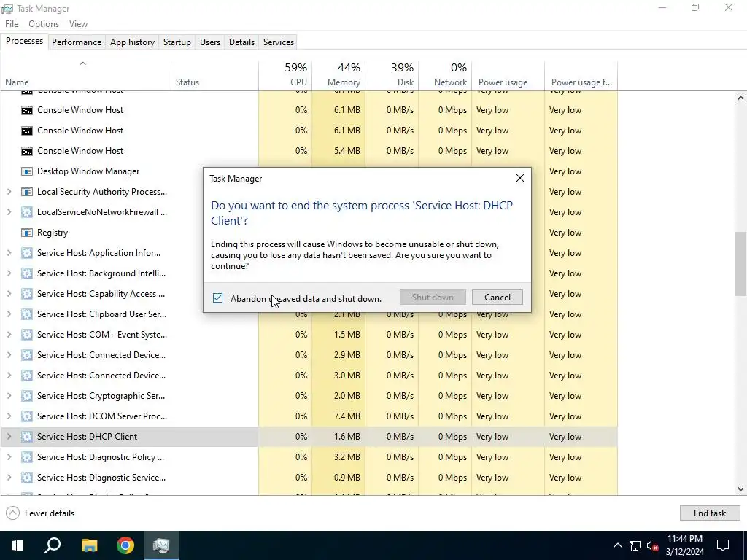Click the Service Host: Background Intelli... gear icon
The image size is (747, 560).
pos(27,274)
